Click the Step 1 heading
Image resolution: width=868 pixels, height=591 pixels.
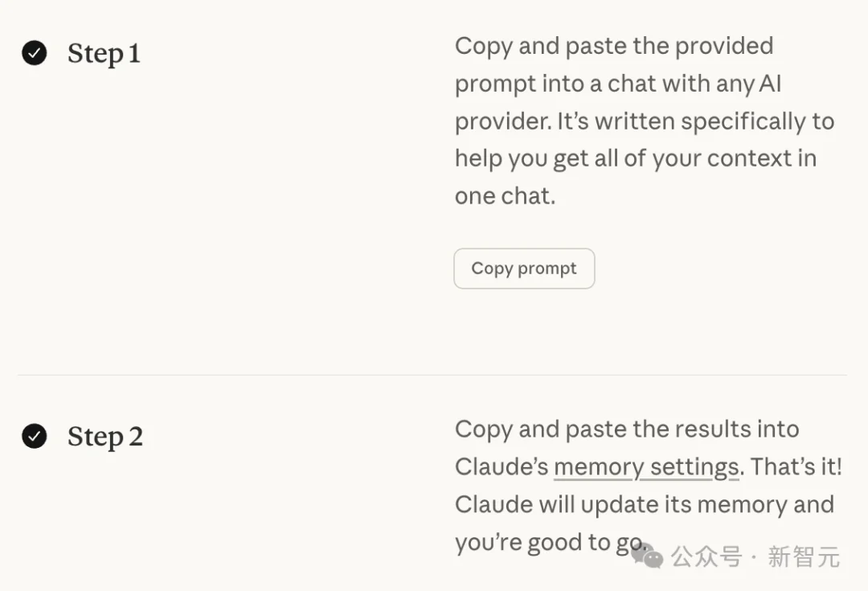tap(104, 54)
